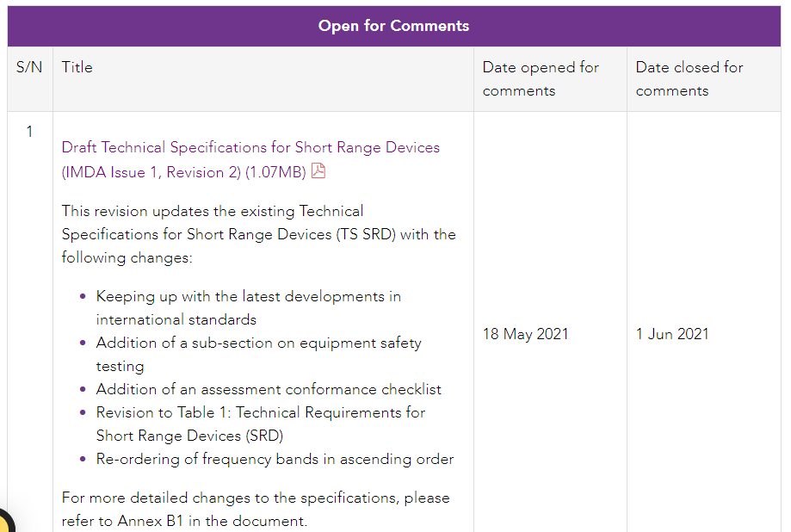Click the 18 May 2021 opened date
This screenshot has height=532, width=791.
[525, 334]
